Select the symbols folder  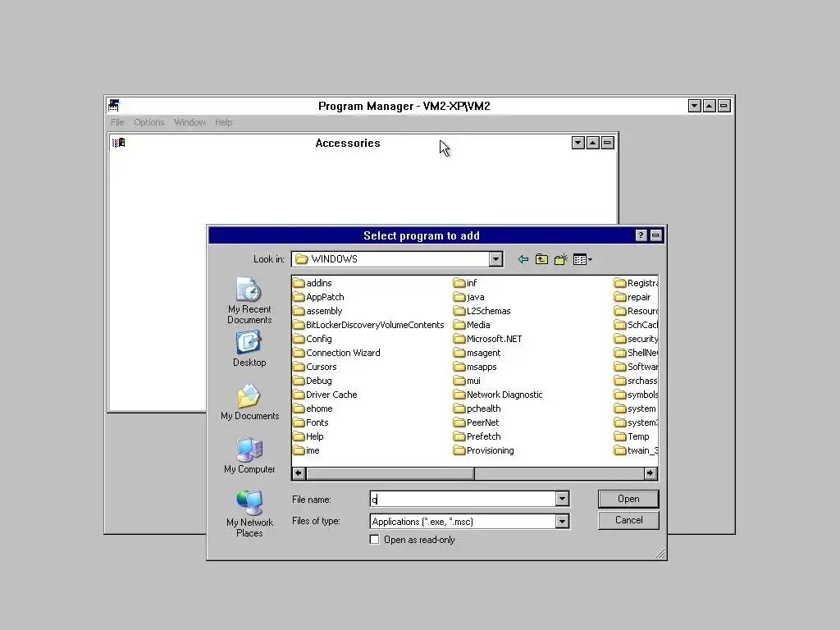point(637,395)
